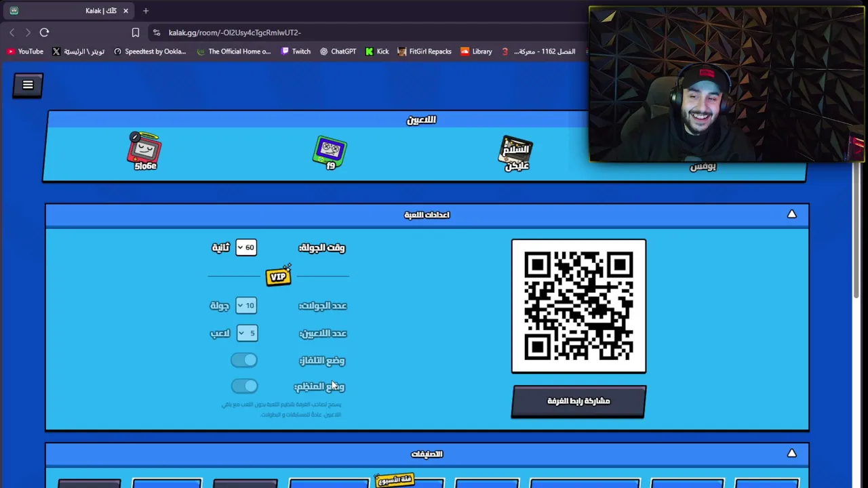868x488 pixels.
Task: Open a new browser tab
Action: coord(146,11)
